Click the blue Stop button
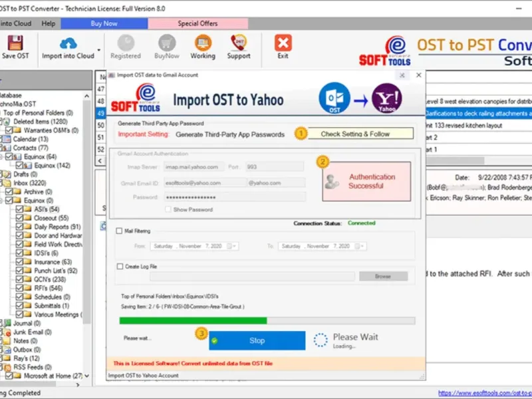532x399 pixels. click(257, 340)
